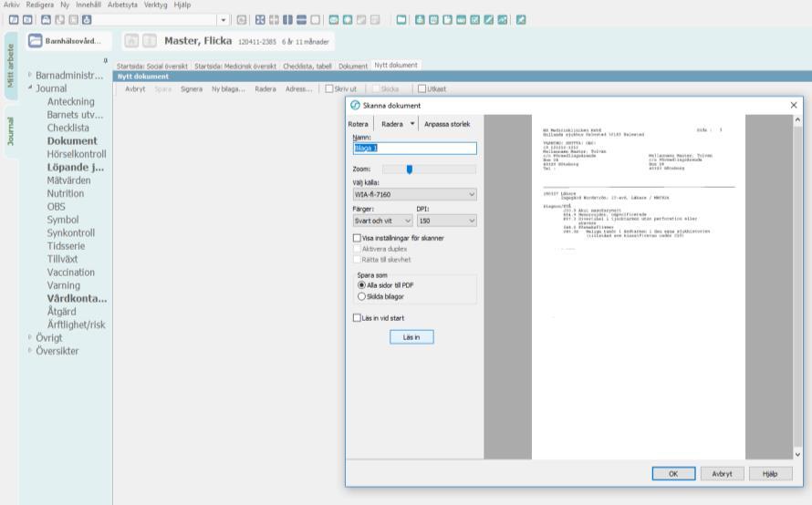This screenshot has width=812, height=505.
Task: Select the two-row window layout icon
Action: coord(301,20)
